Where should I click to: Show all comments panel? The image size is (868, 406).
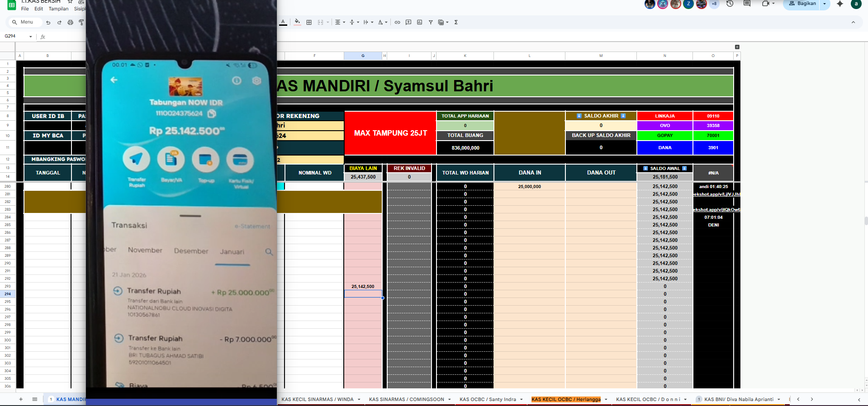point(747,4)
